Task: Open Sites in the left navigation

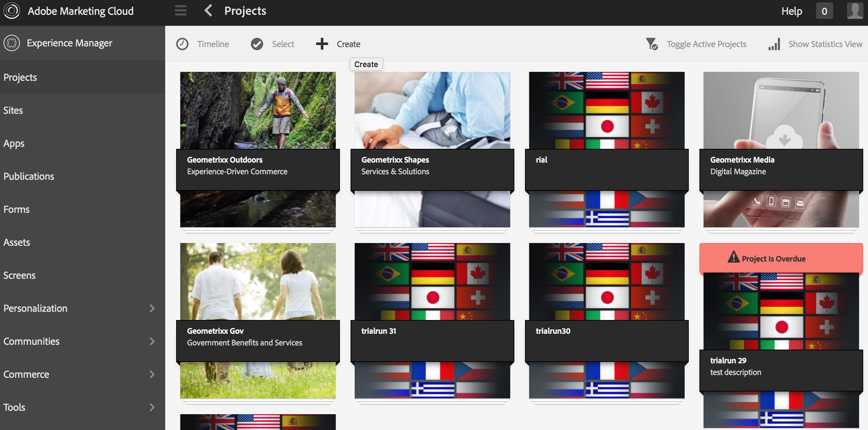Action: click(x=13, y=110)
